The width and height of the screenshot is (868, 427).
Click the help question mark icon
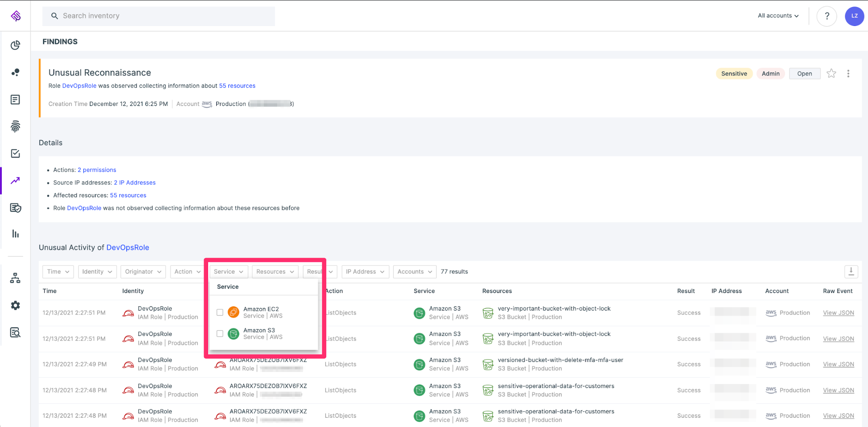827,16
